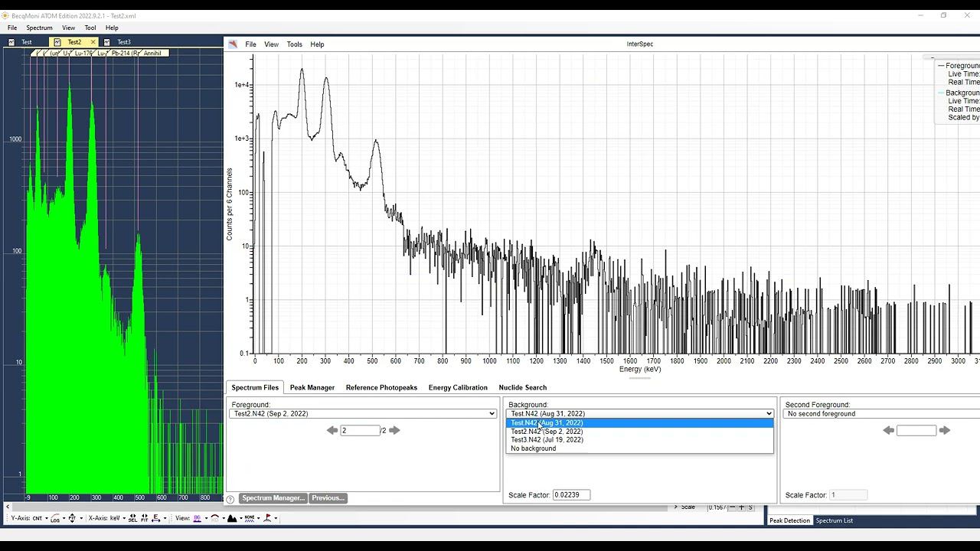This screenshot has height=551, width=980.
Task: Select the Nuclide Search tab
Action: (522, 387)
